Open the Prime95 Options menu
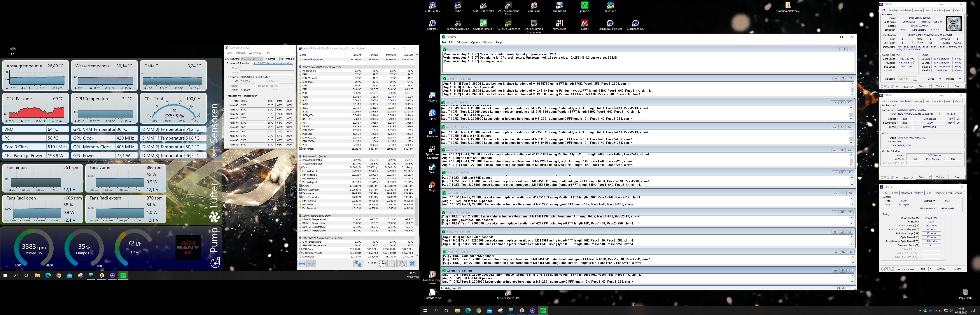Viewport: 980px width, 315px height. pyautogui.click(x=476, y=42)
